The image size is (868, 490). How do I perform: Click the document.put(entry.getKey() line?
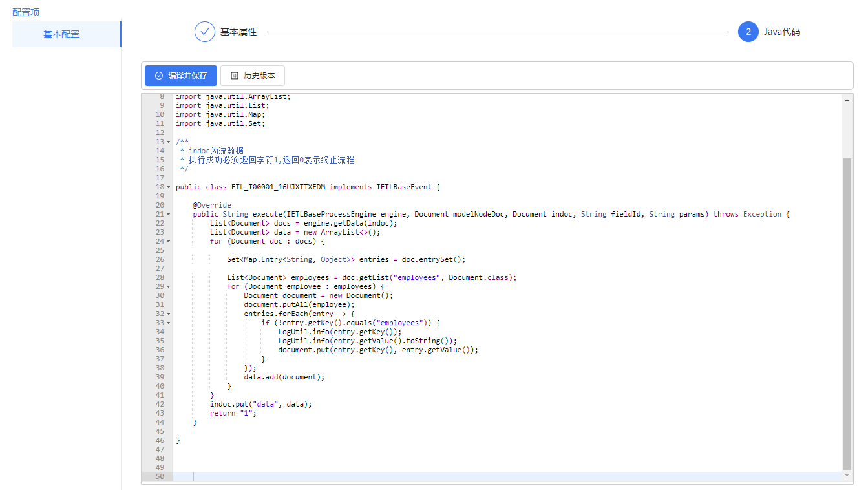tap(379, 350)
